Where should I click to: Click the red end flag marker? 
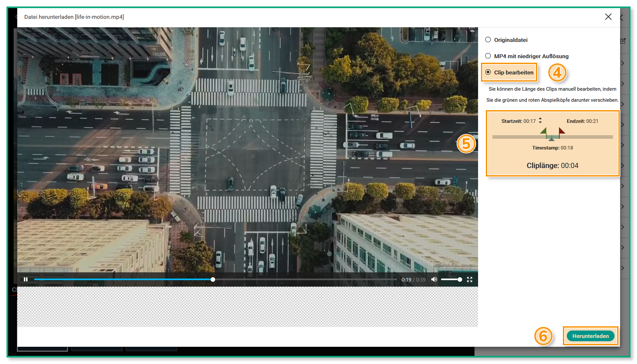point(561,131)
